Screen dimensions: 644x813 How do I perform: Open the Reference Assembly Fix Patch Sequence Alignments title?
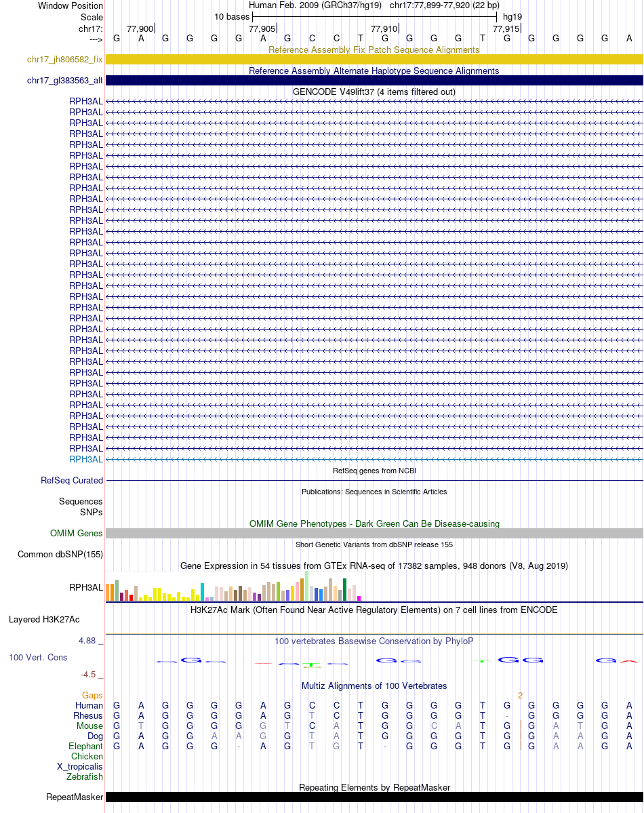374,49
